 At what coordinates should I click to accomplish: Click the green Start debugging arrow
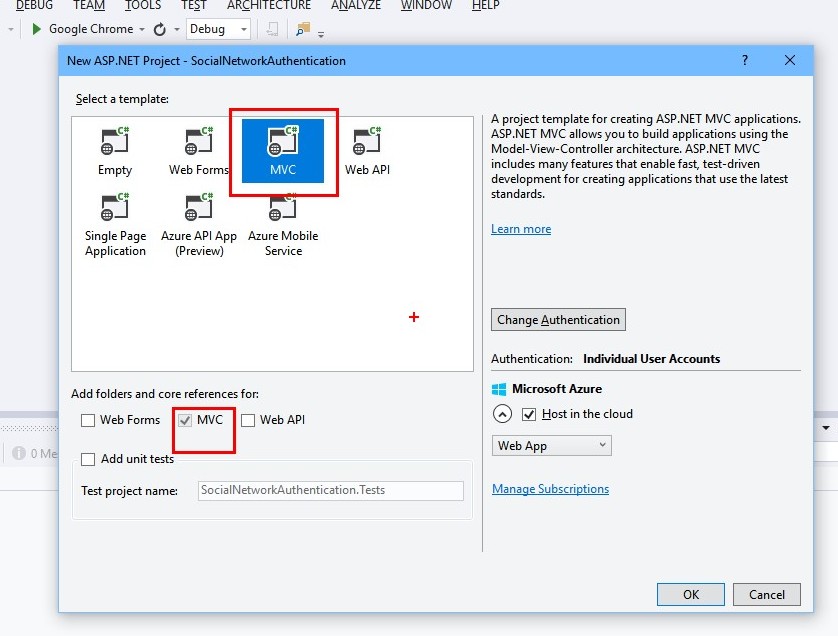click(36, 29)
